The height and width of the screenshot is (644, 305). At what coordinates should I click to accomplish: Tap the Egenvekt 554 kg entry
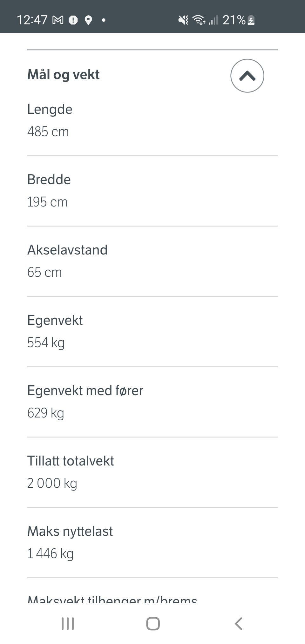(152, 331)
